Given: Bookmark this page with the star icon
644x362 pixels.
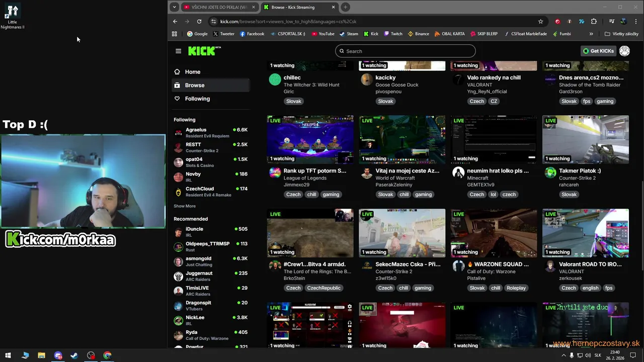Looking at the screenshot, I should coord(540,22).
